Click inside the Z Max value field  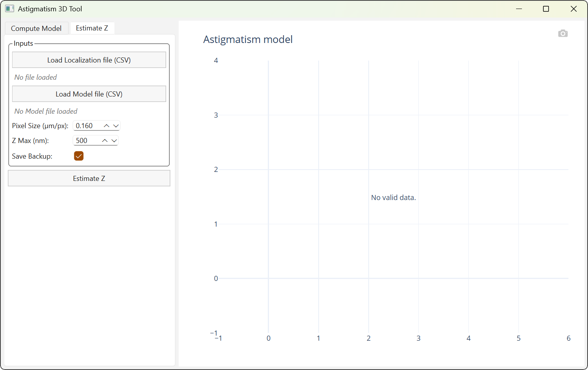(85, 140)
